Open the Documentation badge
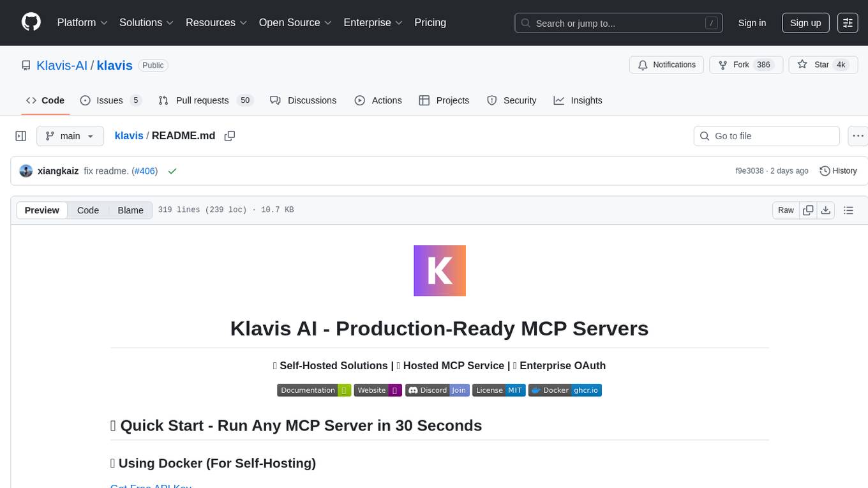The height and width of the screenshot is (488, 868). [314, 390]
